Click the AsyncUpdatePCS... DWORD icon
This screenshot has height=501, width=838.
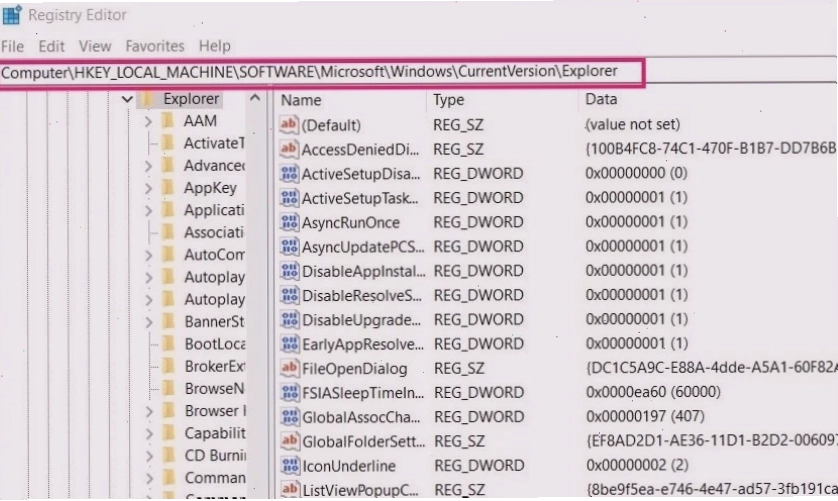[289, 246]
